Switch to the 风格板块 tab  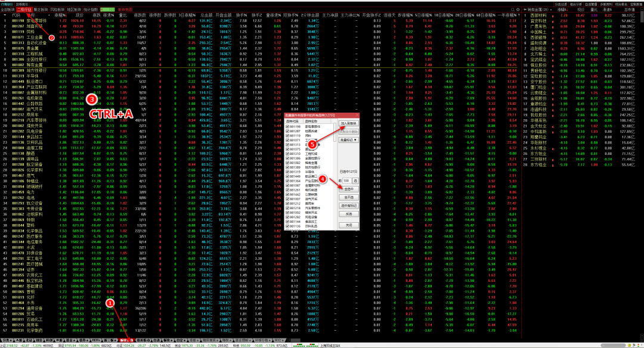pyautogui.click(x=57, y=10)
